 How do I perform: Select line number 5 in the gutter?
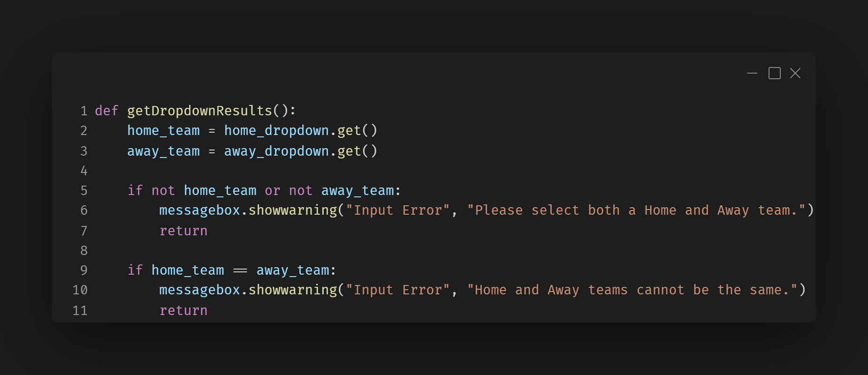84,191
